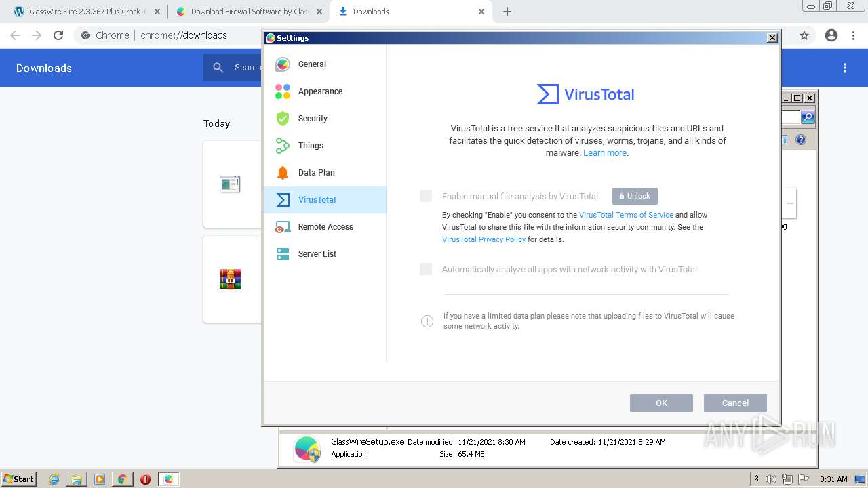Enable manual file analysis by VirusTotal checkbox
Image resolution: width=868 pixels, height=488 pixels.
point(426,196)
